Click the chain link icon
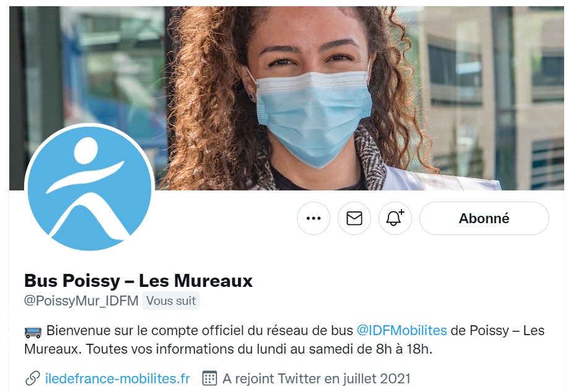This screenshot has width=574, height=392. click(33, 378)
